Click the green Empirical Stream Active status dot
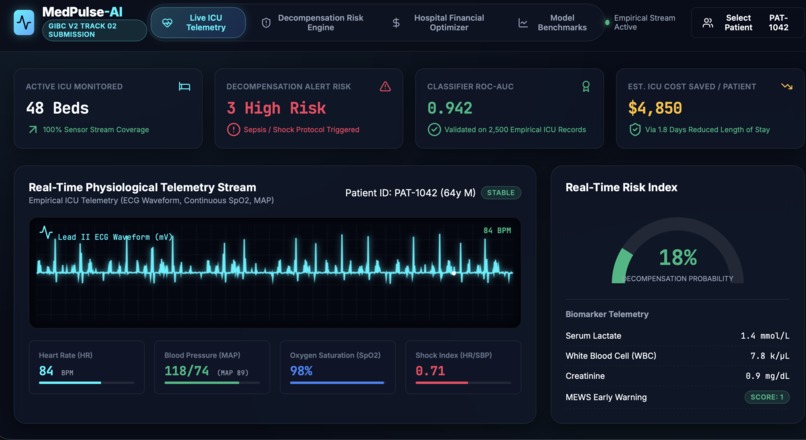 pos(607,23)
